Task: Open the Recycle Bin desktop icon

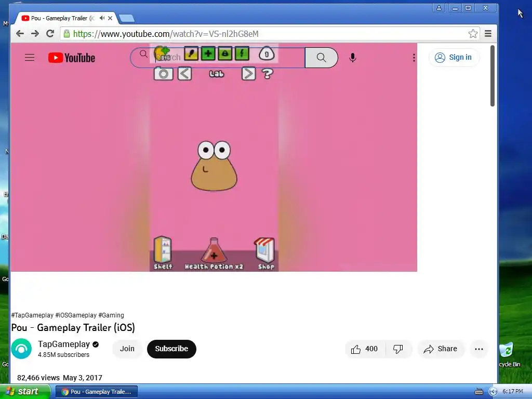Action: coord(508,354)
